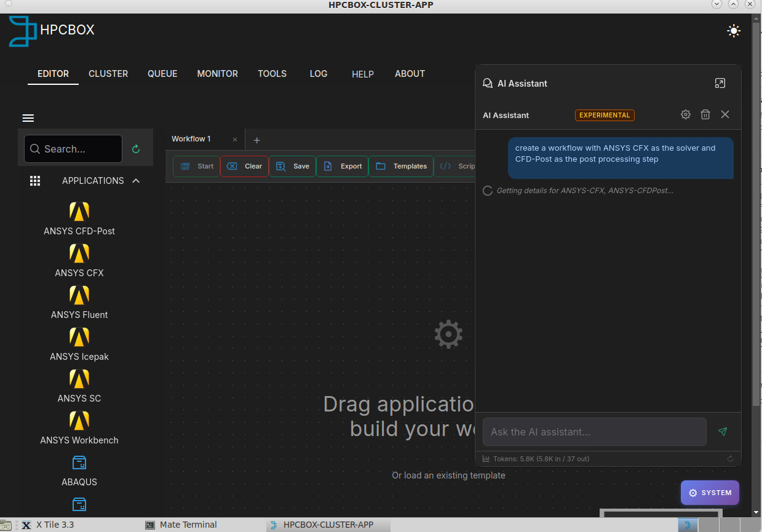Select the ANSYS Icepak application icon
The image size is (762, 532).
(x=79, y=337)
